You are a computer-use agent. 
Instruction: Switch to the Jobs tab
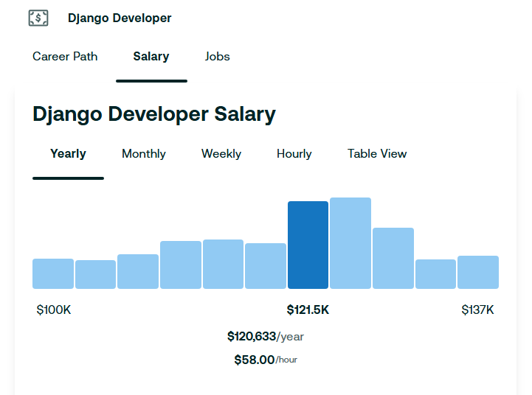click(x=217, y=56)
